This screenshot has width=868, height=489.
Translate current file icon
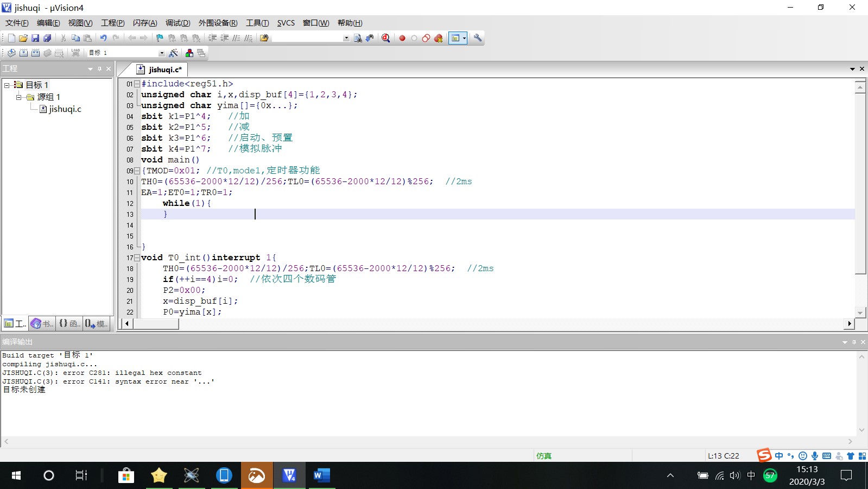pos(11,53)
